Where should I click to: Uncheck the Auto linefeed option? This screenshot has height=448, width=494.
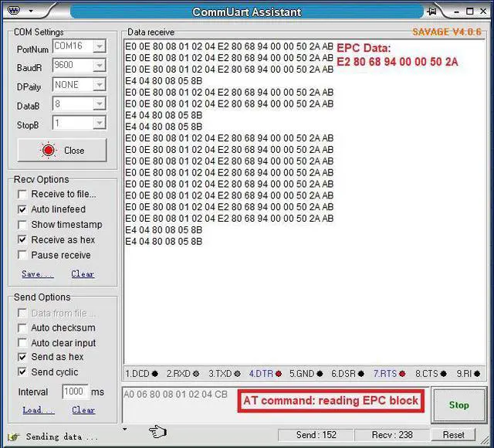point(22,209)
